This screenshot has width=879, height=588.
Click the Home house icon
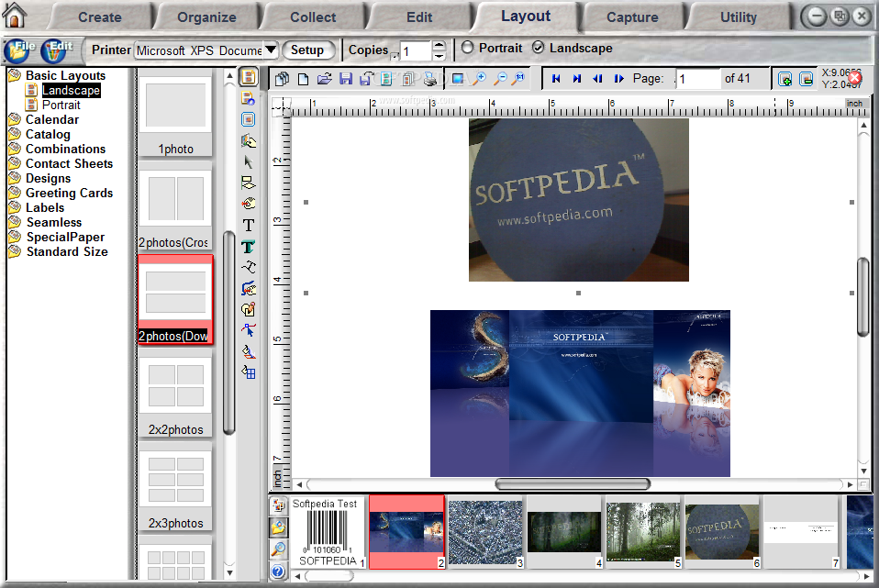[14, 15]
